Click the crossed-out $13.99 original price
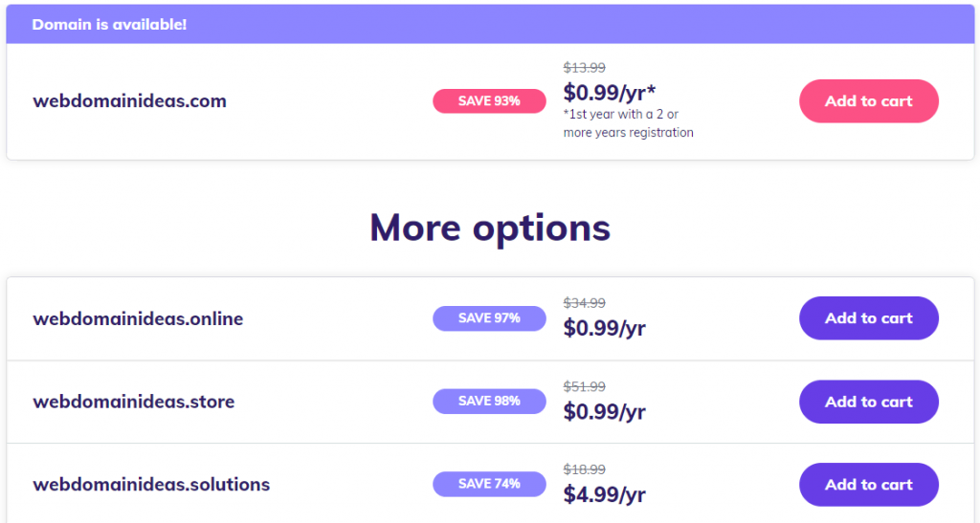Image resolution: width=980 pixels, height=523 pixels. 584,68
